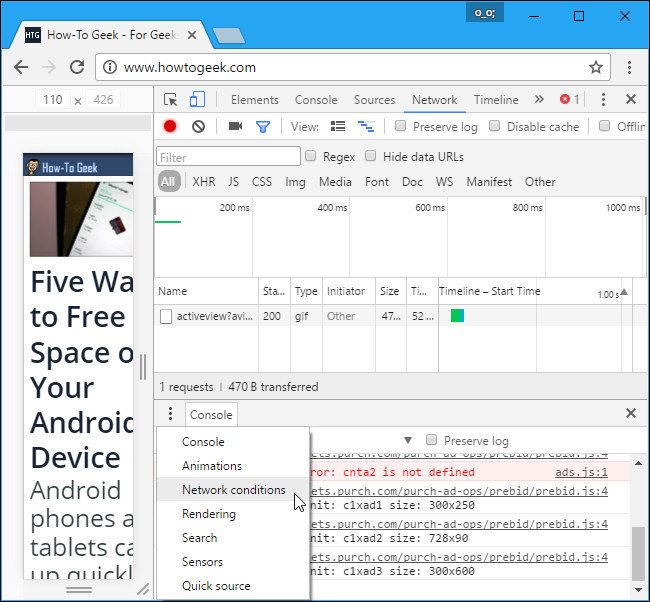The width and height of the screenshot is (650, 602).
Task: Pick Sensors in the drawer menu
Action: (233, 562)
